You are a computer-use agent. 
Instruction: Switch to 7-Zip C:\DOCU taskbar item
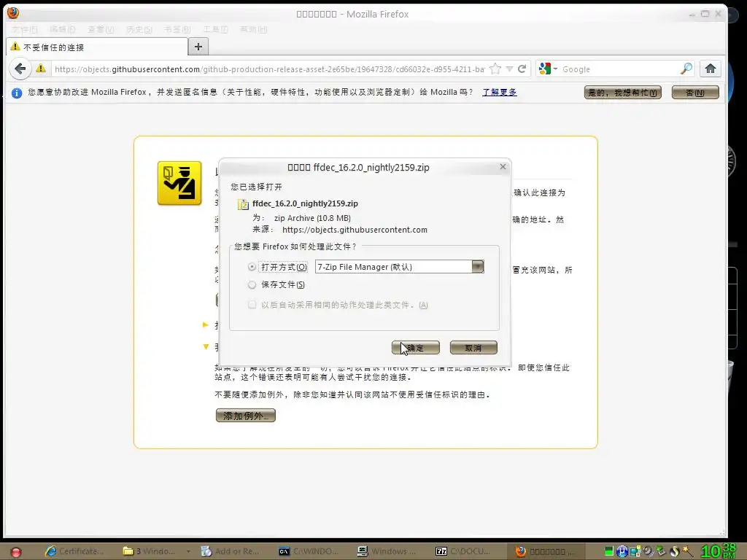464,551
